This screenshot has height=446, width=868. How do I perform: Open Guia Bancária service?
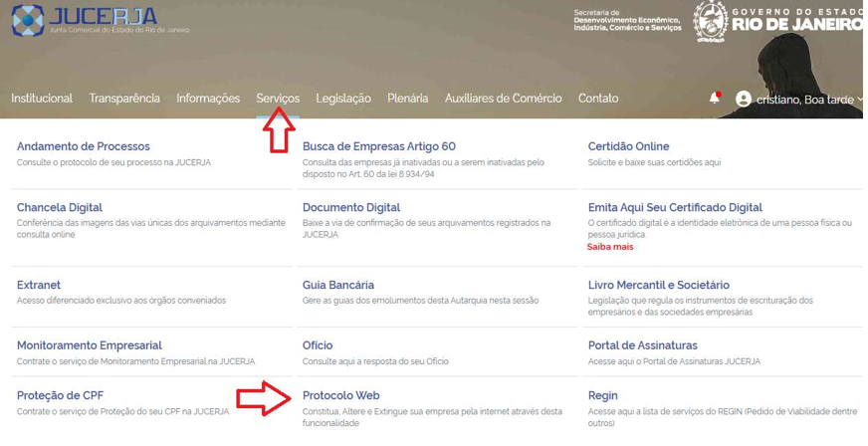pyautogui.click(x=338, y=285)
